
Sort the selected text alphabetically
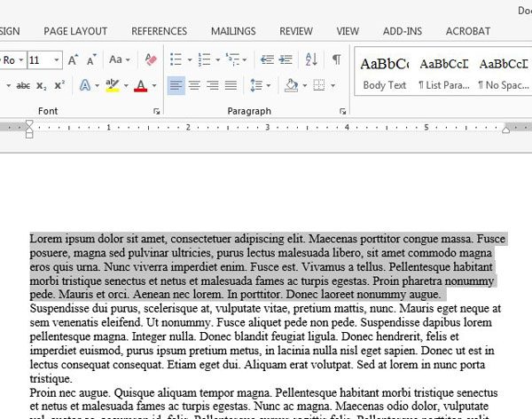(x=311, y=60)
